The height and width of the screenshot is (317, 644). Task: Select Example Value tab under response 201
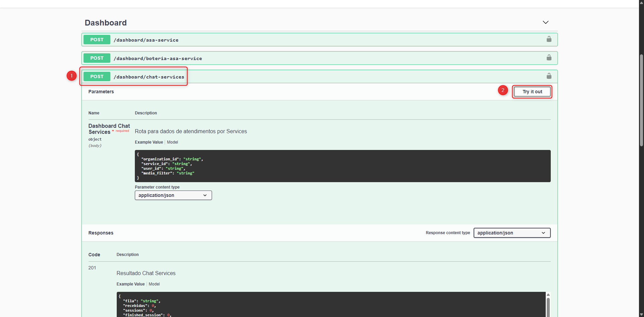coord(130,284)
